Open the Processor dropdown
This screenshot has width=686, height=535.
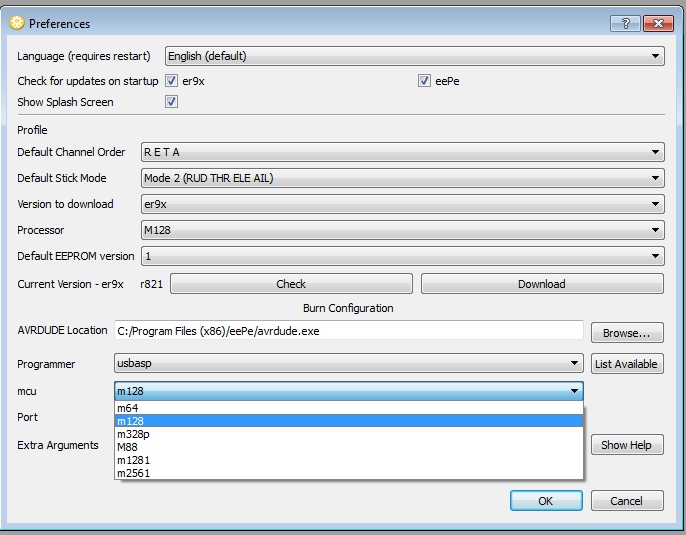pyautogui.click(x=402, y=230)
